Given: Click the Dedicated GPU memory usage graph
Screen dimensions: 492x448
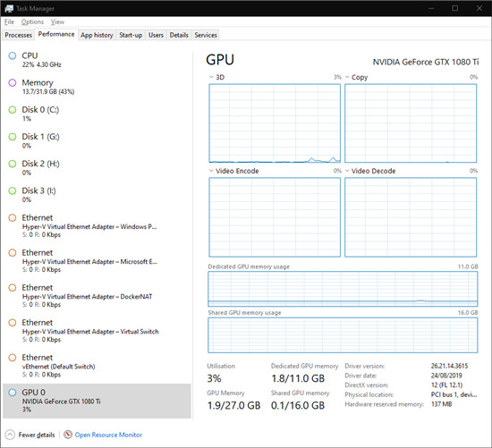Looking at the screenshot, I should [343, 289].
